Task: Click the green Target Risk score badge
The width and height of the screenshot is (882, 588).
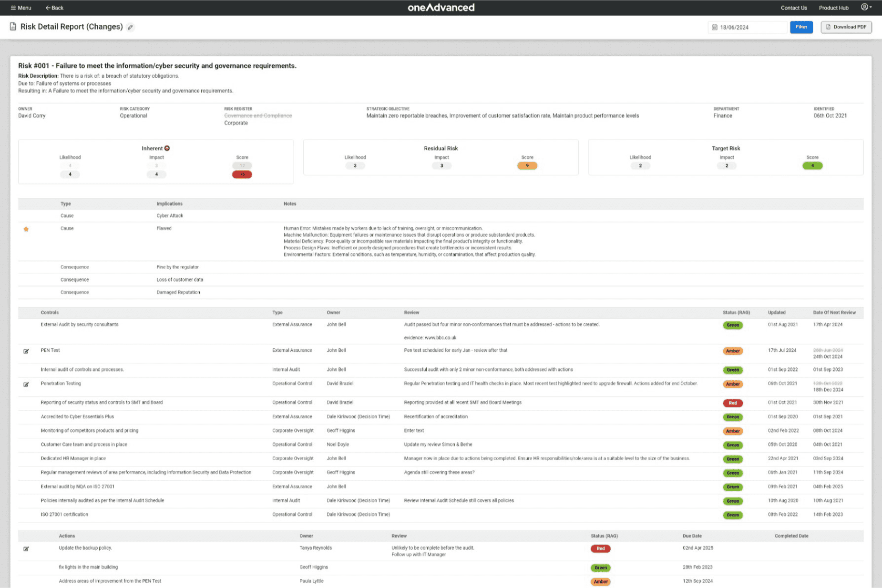Action: [x=812, y=166]
